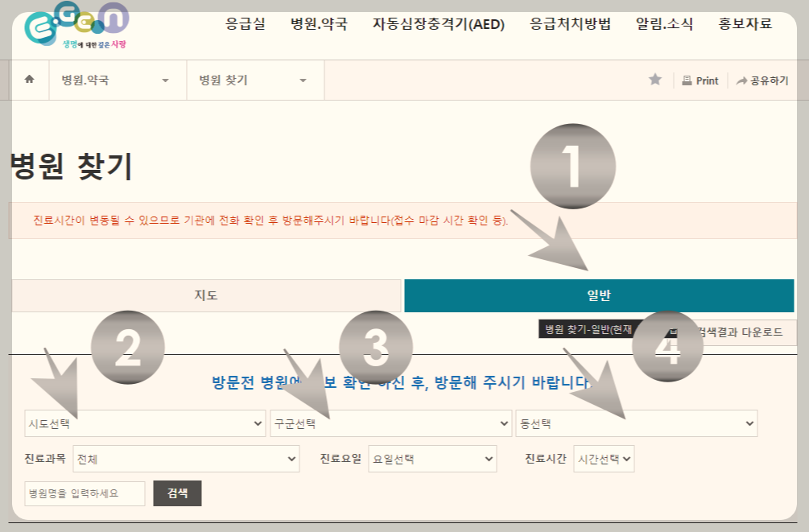Go to home via house icon

(x=30, y=80)
